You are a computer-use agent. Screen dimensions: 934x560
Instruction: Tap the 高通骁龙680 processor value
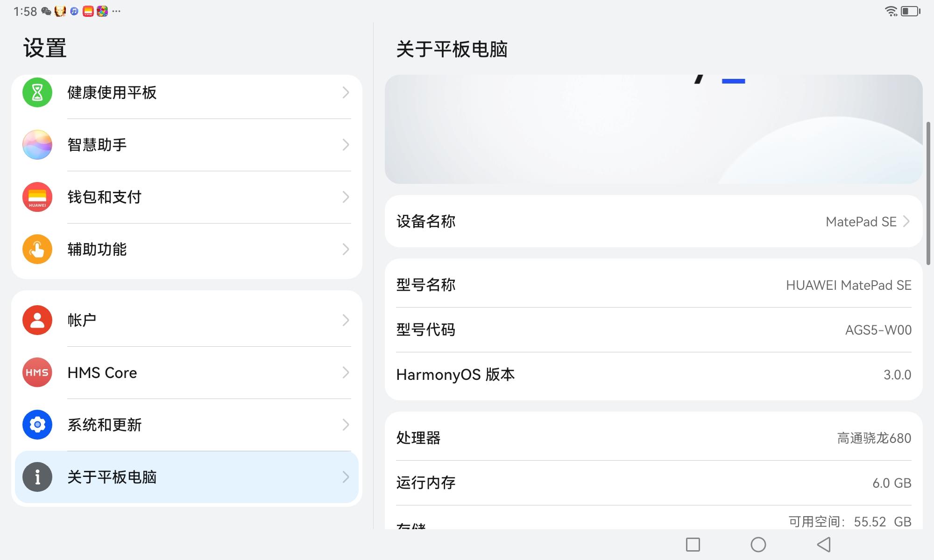pos(874,438)
